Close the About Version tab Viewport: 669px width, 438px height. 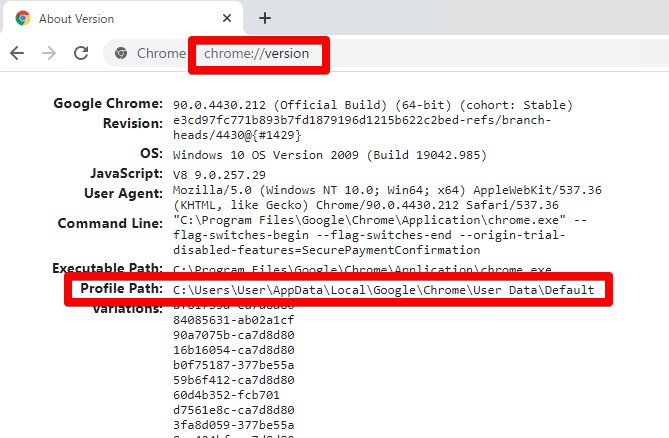pos(227,18)
